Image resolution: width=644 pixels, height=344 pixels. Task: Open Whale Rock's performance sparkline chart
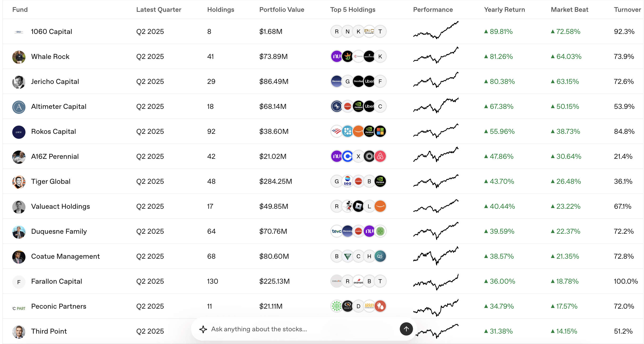click(435, 55)
